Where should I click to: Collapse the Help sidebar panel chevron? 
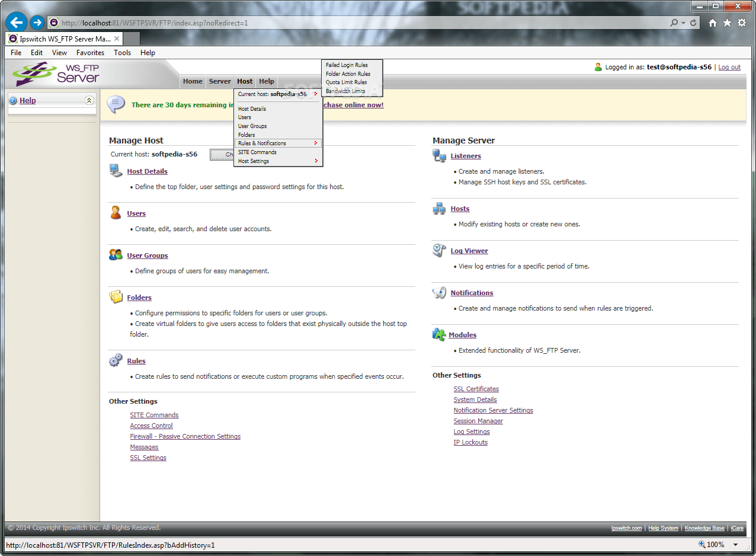89,100
